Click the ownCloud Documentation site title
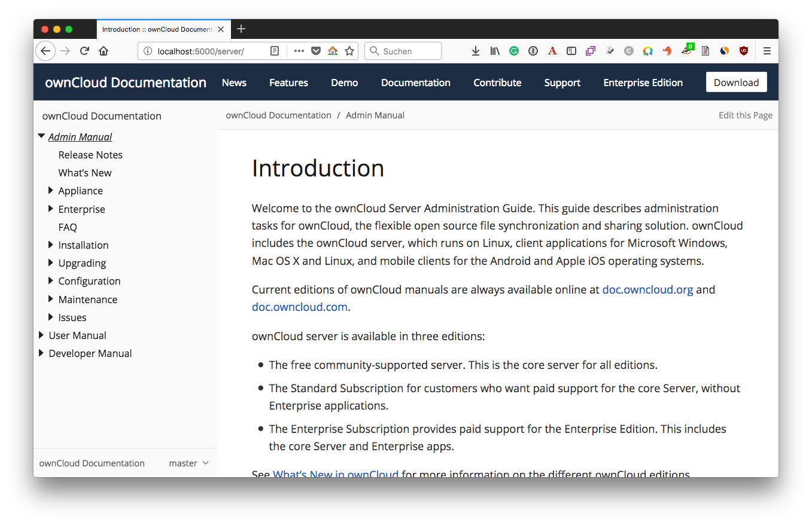 (x=126, y=83)
